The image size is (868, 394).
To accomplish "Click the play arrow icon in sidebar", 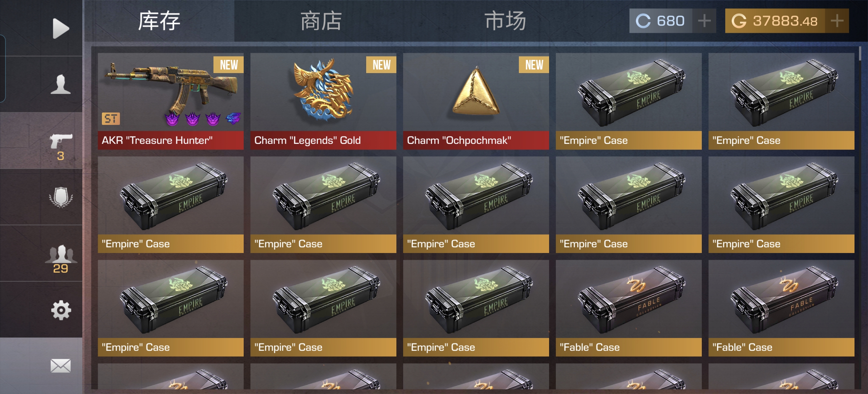I will pyautogui.click(x=61, y=28).
